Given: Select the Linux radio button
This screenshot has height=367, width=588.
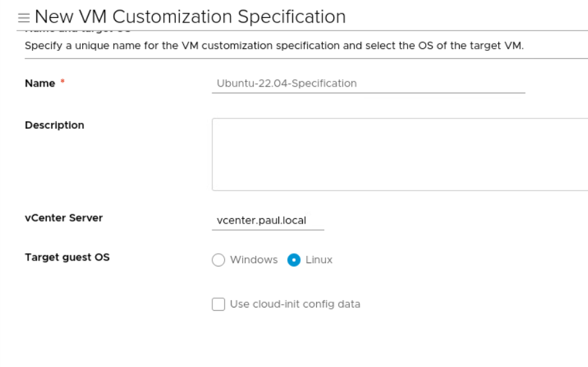Looking at the screenshot, I should pyautogui.click(x=294, y=260).
